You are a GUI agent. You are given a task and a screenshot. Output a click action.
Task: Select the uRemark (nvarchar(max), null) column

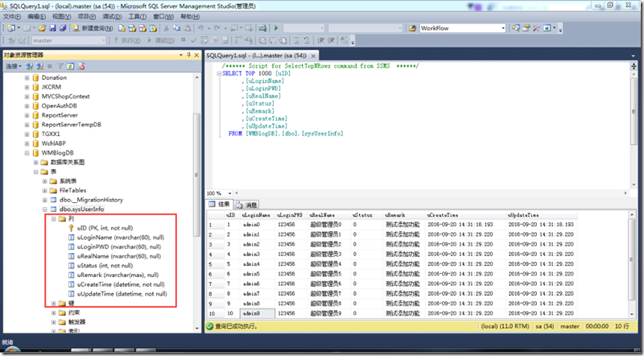click(x=118, y=275)
